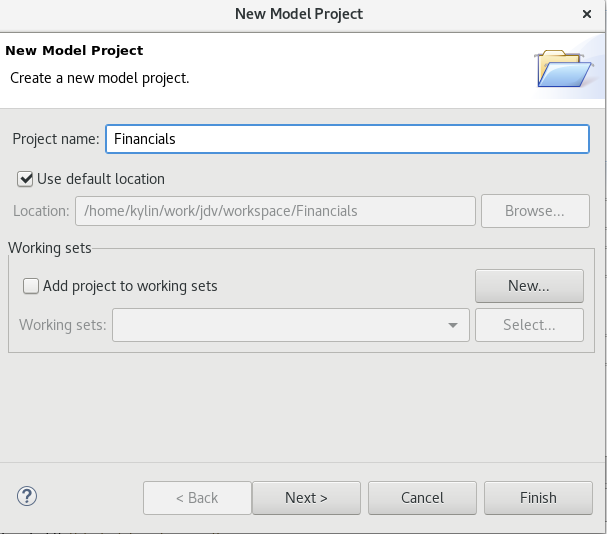Finish creating the model project
This screenshot has height=534, width=607.
pyautogui.click(x=538, y=498)
